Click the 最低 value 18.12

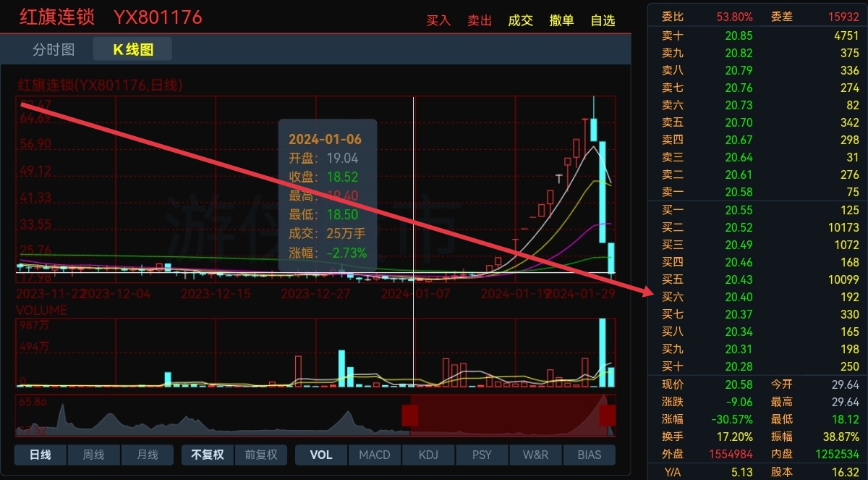(x=846, y=419)
